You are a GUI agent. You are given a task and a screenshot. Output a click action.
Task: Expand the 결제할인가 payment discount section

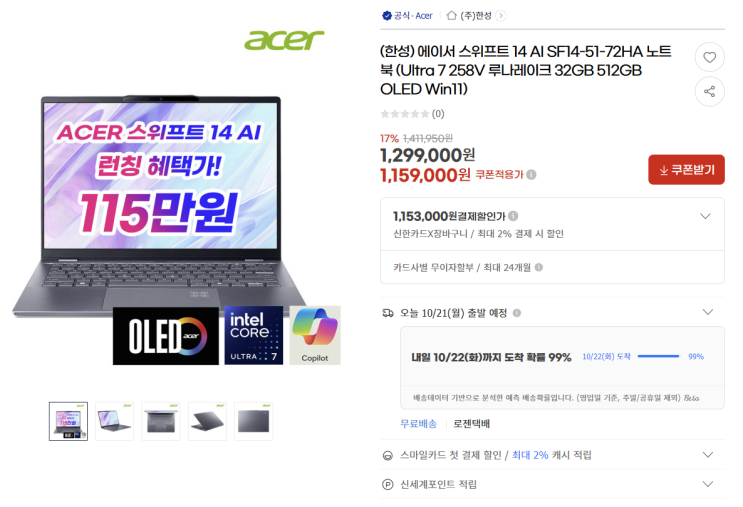tap(705, 216)
